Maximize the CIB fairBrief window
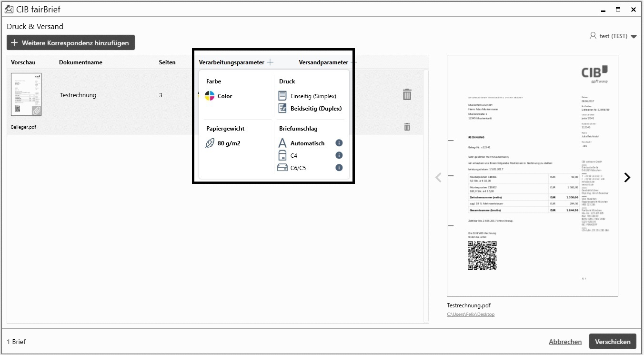Screen dimensions: 644x355 point(618,9)
